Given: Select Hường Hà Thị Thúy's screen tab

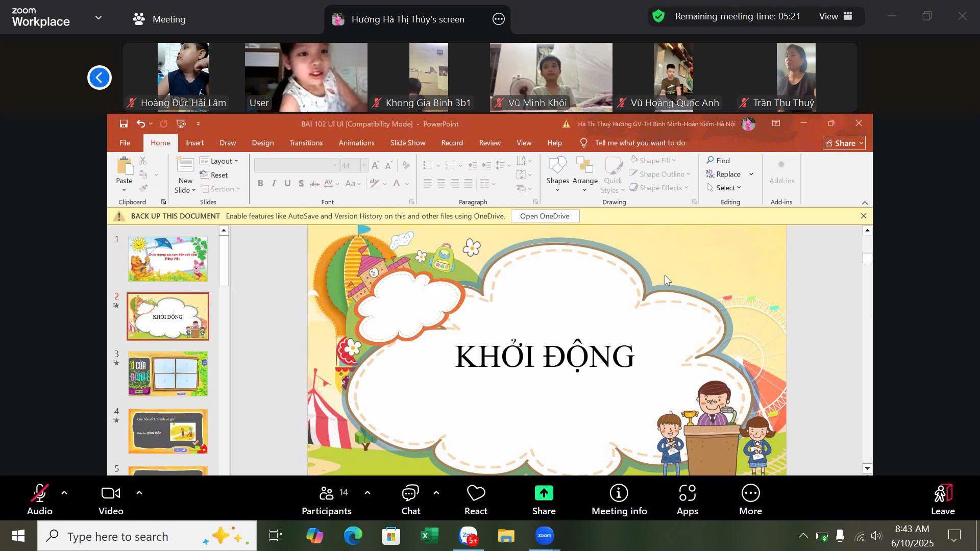Looking at the screenshot, I should click(407, 19).
